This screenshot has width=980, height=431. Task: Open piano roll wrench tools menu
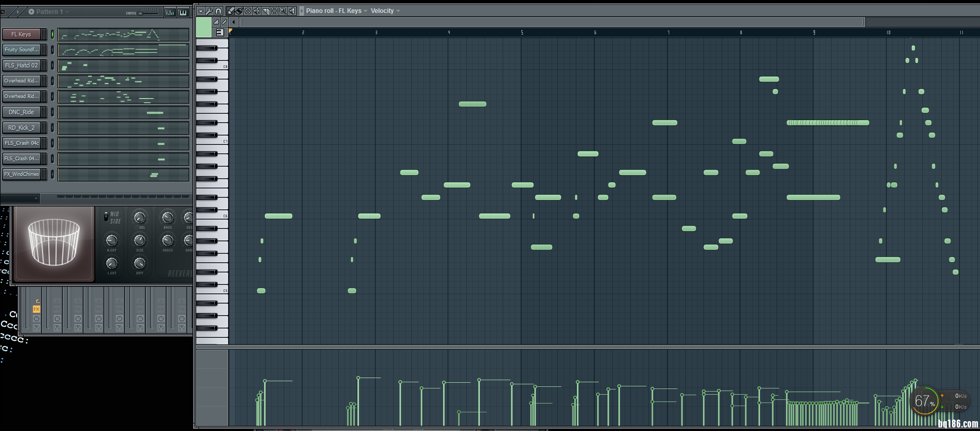click(x=209, y=11)
